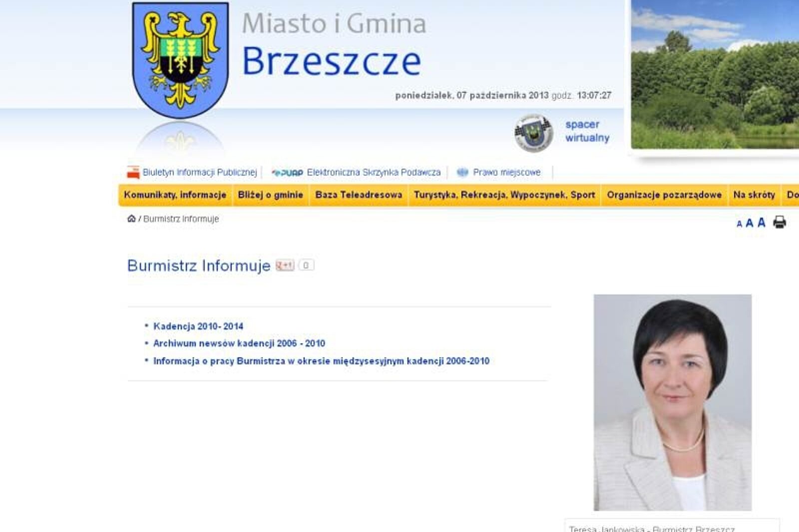
Task: Select the largest font size A
Action: pyautogui.click(x=761, y=222)
